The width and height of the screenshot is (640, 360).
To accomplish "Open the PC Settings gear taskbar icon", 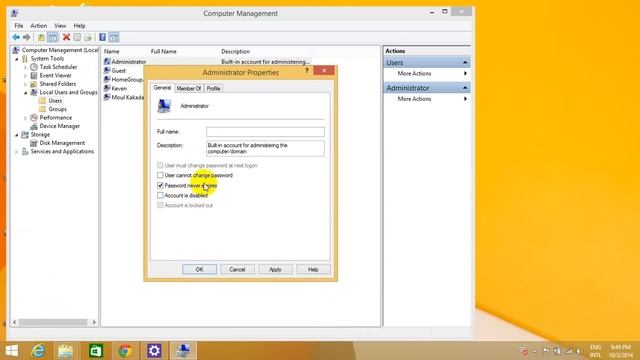I will (x=154, y=351).
